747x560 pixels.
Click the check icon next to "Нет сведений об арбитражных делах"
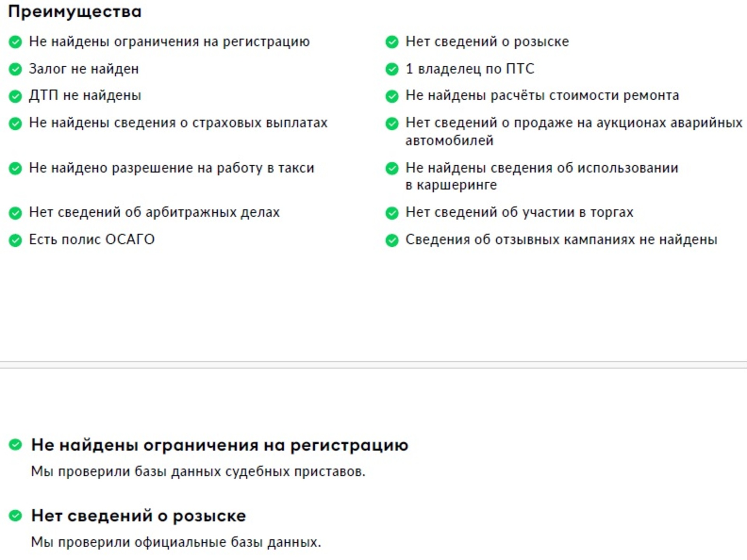point(15,213)
